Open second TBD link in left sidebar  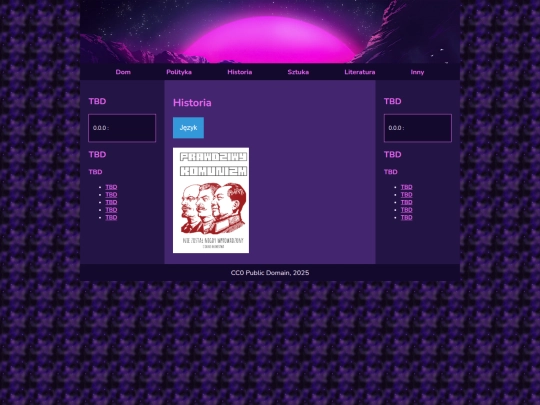tap(111, 195)
